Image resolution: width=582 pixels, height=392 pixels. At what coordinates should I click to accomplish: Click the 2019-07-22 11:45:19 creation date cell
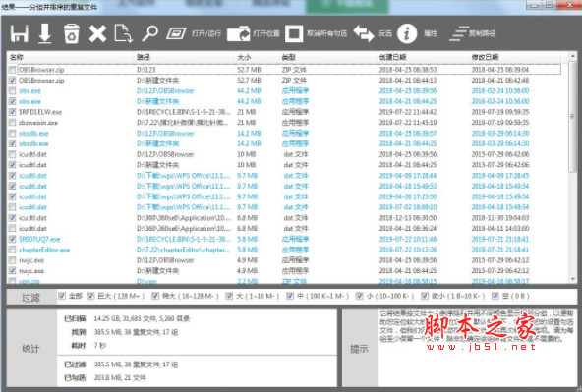pyautogui.click(x=408, y=123)
